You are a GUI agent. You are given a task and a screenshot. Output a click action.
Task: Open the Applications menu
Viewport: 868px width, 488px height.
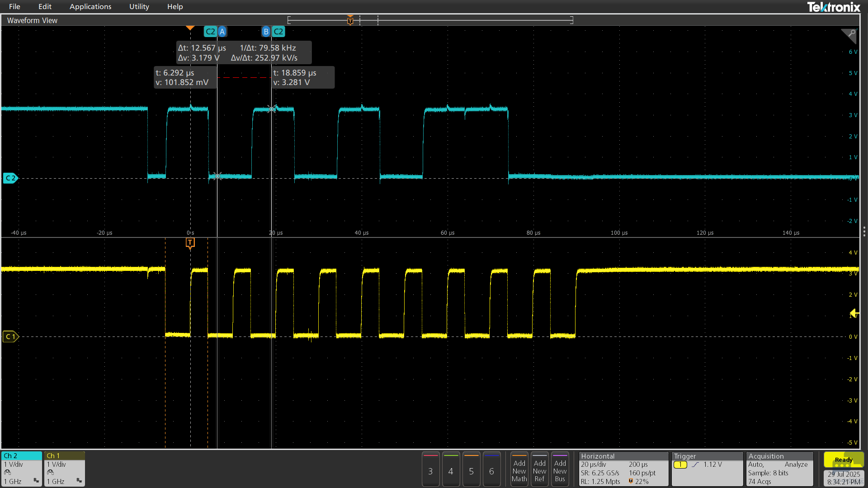tap(90, 6)
